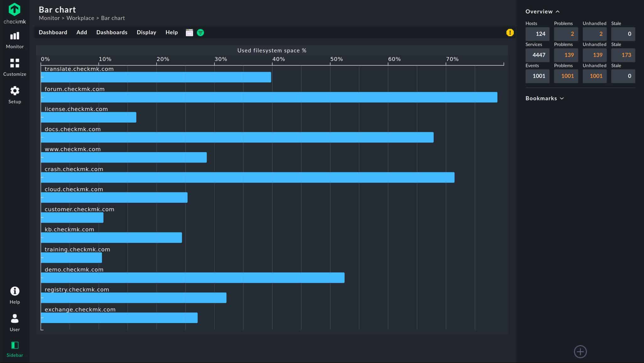The height and width of the screenshot is (363, 644).
Task: Click the add snap-in plus icon
Action: click(x=580, y=351)
